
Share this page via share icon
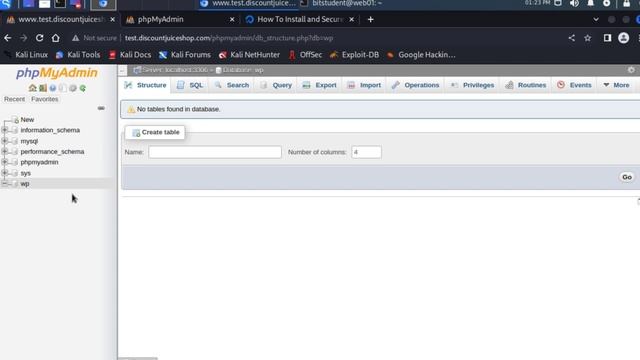coord(571,38)
